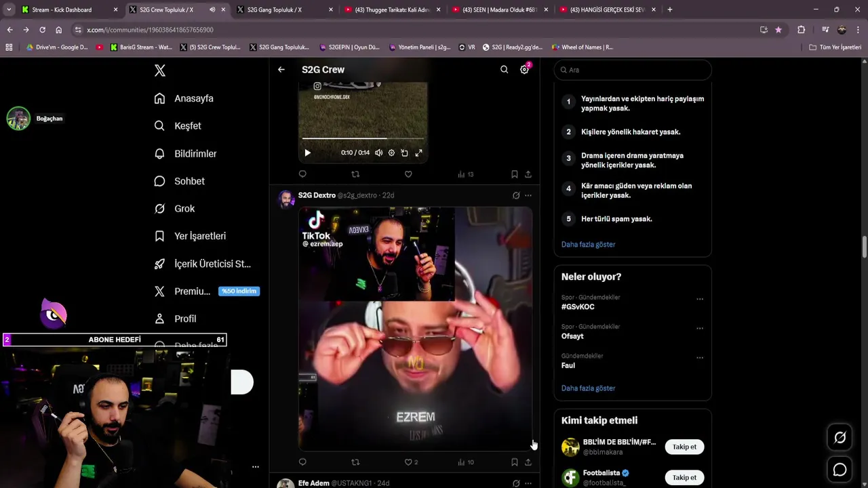View analytics of S2G Dextro post (10)

(x=465, y=462)
